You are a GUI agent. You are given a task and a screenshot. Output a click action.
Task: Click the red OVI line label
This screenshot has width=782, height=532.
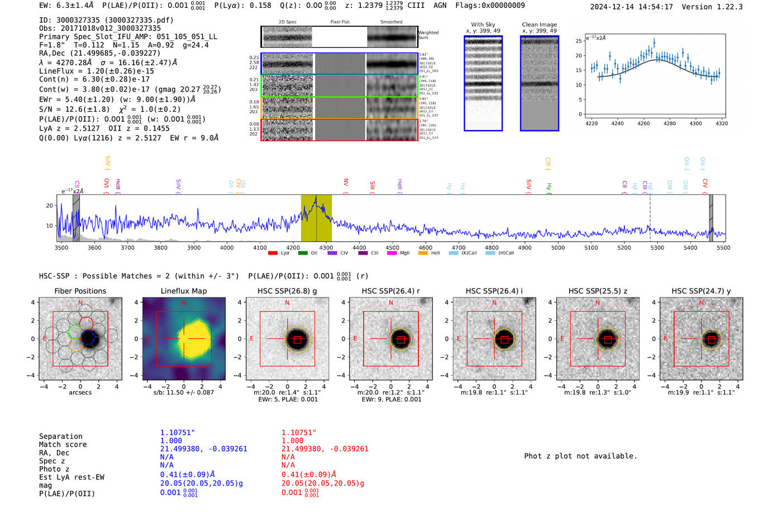(106, 186)
